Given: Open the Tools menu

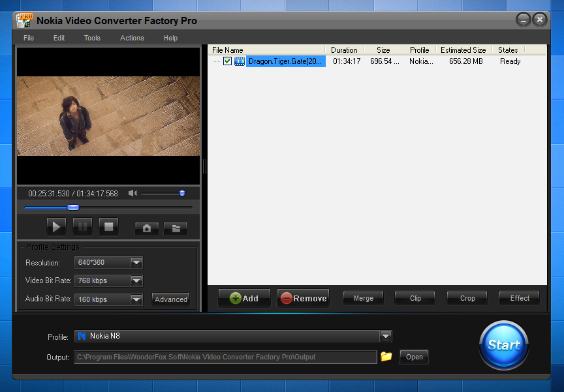Looking at the screenshot, I should (x=92, y=38).
